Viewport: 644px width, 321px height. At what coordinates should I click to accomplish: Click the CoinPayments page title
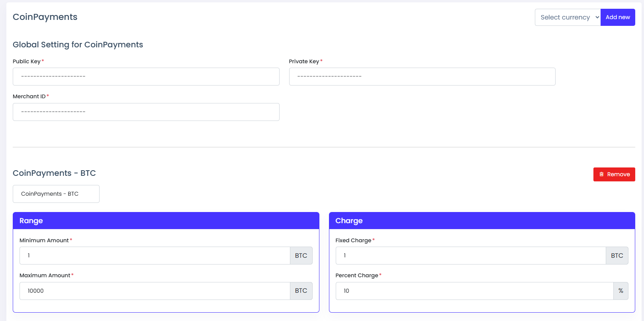coord(45,17)
